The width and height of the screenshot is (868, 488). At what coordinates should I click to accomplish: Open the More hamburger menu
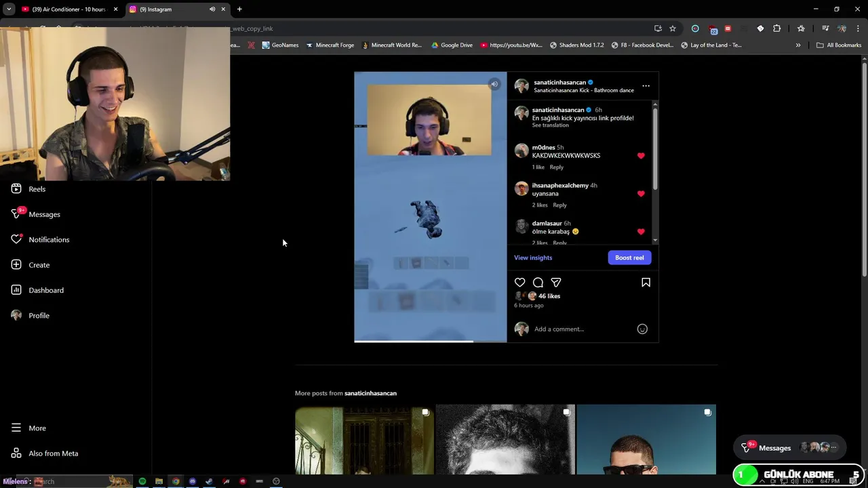(28, 428)
